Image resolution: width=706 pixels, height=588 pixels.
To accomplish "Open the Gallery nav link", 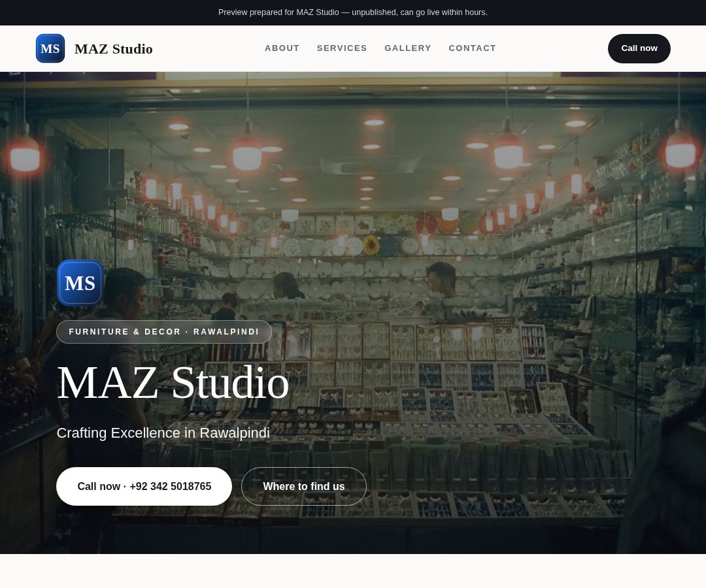I will [408, 48].
